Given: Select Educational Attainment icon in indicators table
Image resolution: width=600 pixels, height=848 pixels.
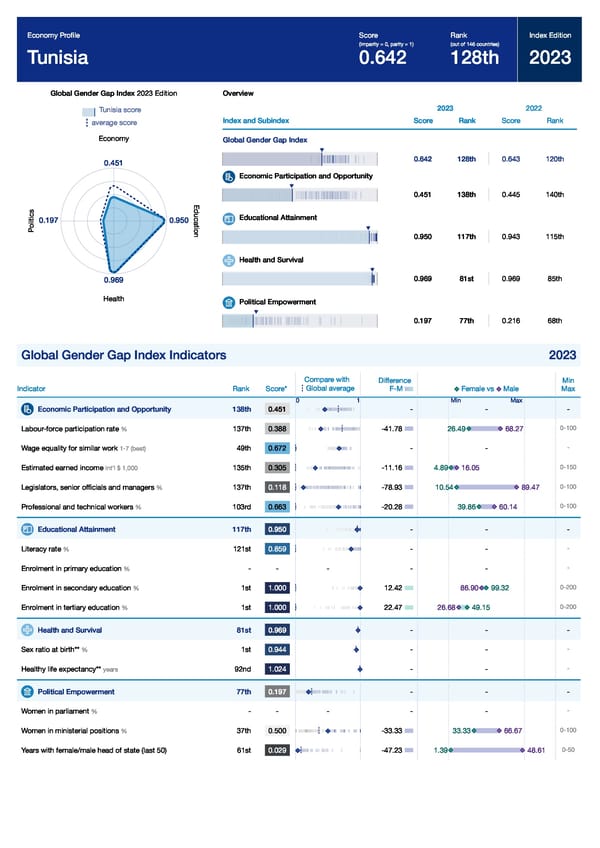Looking at the screenshot, I should [x=27, y=529].
